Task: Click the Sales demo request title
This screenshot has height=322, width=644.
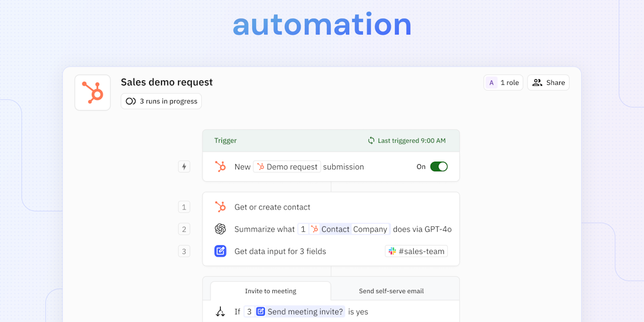Action: pyautogui.click(x=167, y=82)
